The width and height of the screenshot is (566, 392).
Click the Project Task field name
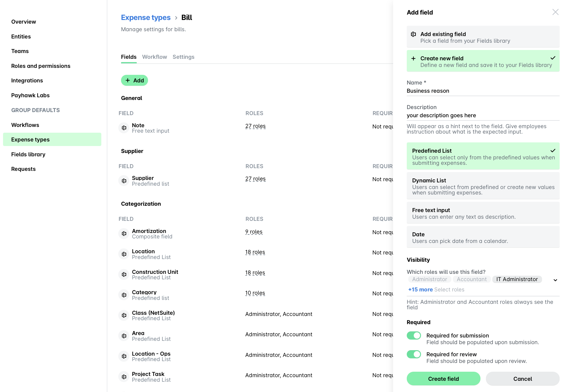click(148, 374)
